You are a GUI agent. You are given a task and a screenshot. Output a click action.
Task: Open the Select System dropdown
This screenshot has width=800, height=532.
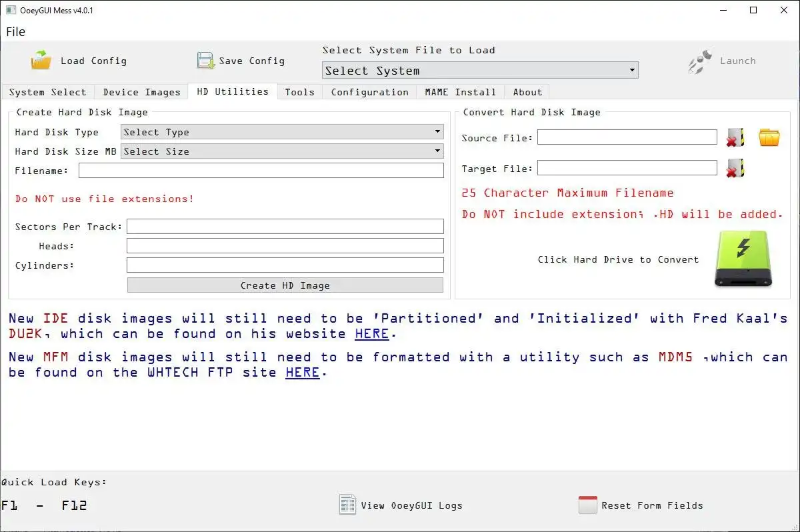(480, 70)
